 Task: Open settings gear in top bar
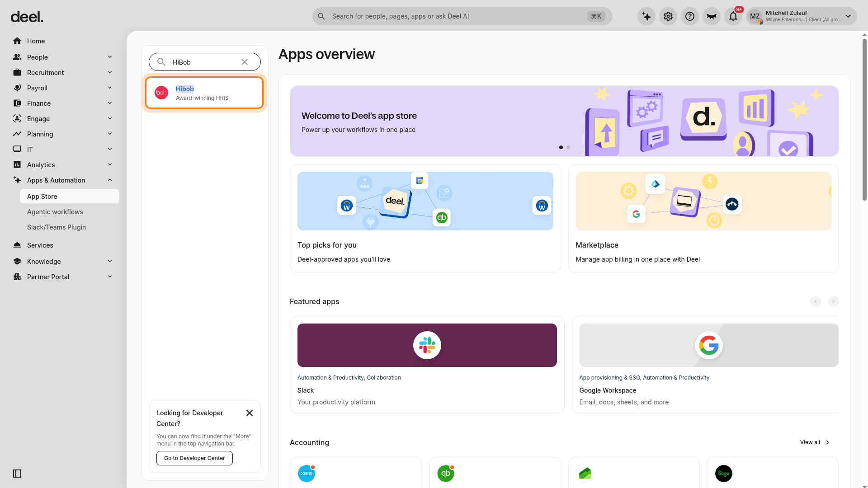(x=668, y=16)
